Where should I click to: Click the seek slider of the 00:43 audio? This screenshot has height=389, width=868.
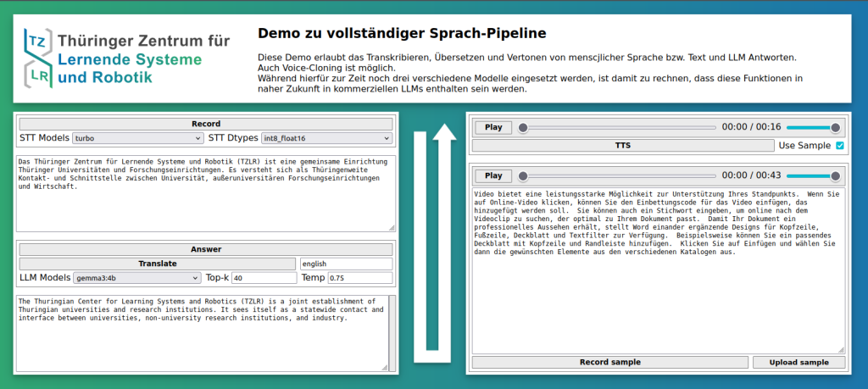[x=619, y=176]
